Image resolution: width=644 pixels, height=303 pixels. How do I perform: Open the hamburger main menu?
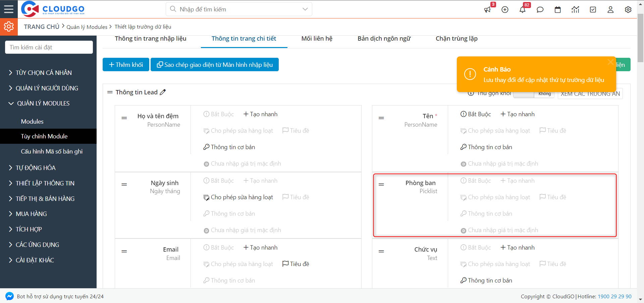coord(9,9)
